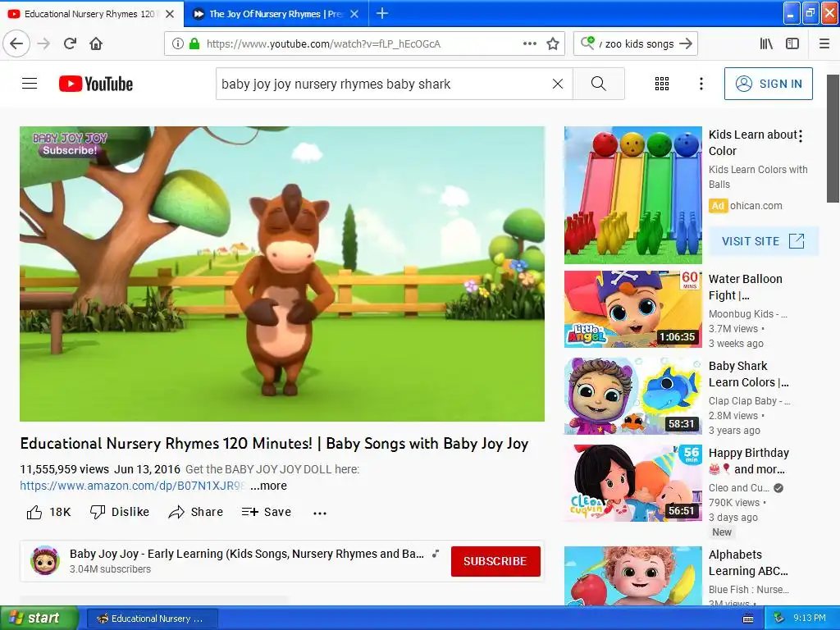This screenshot has width=840, height=630.
Task: Open Water Balloon Fight video thumbnail
Action: (632, 308)
